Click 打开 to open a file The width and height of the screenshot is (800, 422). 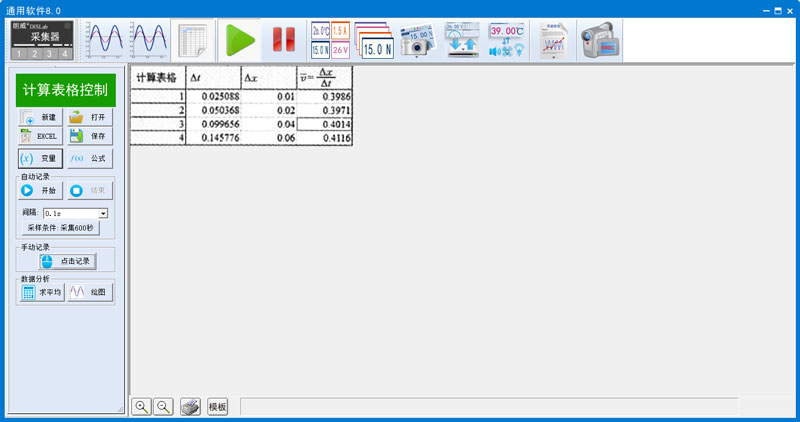(89, 117)
